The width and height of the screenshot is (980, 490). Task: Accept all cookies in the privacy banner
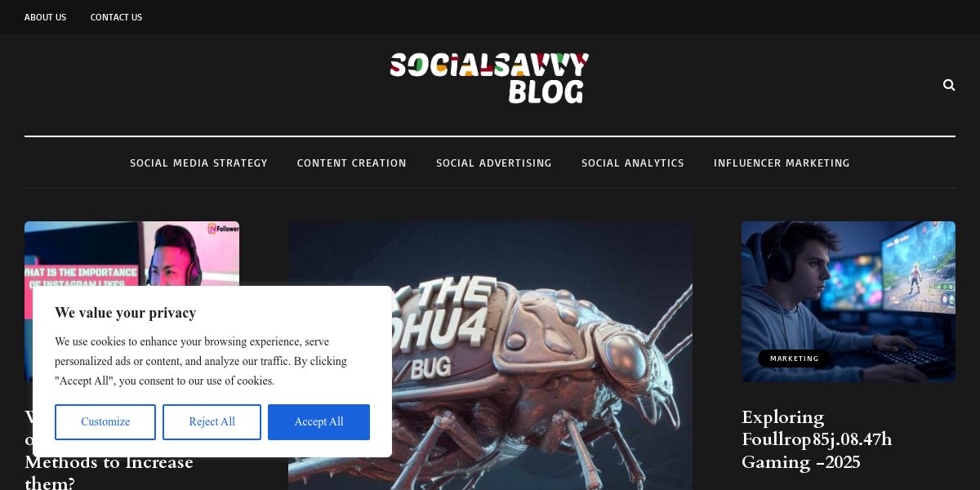coord(318,422)
